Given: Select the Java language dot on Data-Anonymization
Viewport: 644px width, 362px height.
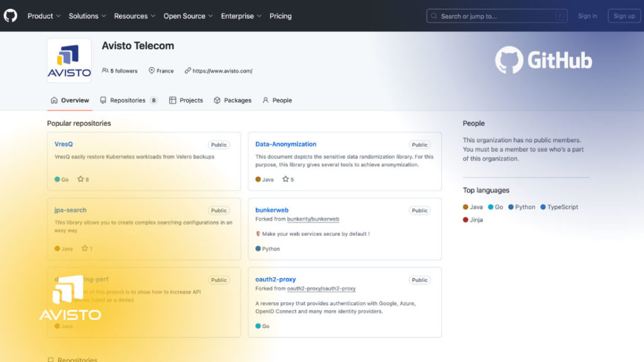Looking at the screenshot, I should [x=258, y=179].
